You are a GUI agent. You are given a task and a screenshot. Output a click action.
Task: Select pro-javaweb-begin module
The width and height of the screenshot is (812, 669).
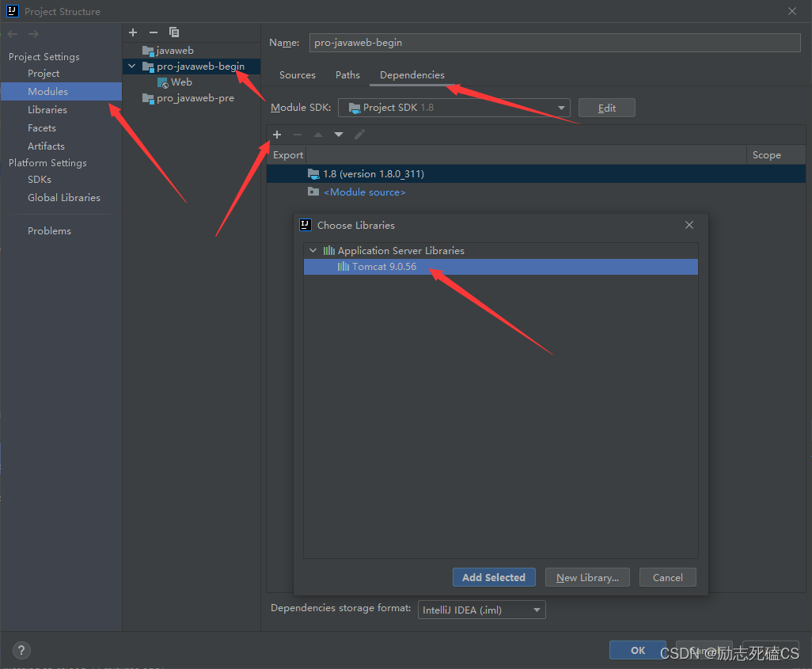tap(192, 67)
